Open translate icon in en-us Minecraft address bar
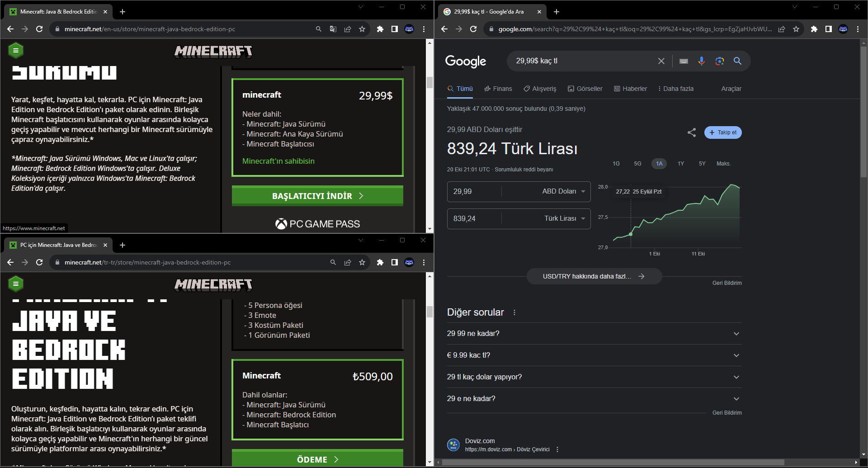 click(333, 29)
